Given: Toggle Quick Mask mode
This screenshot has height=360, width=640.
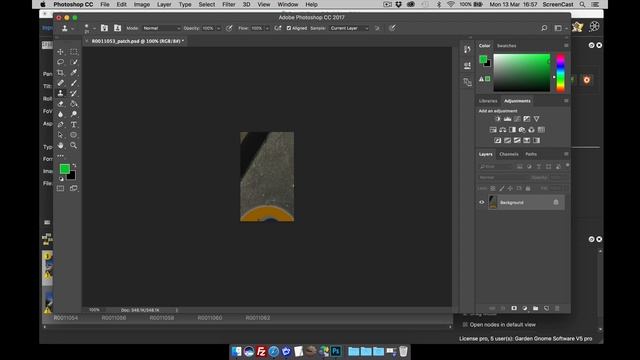Looking at the screenshot, I should (x=60, y=189).
